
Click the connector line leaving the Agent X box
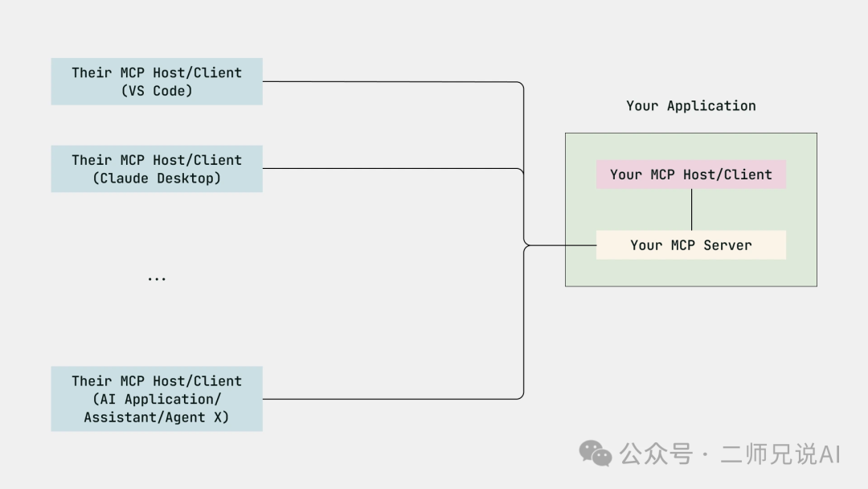coord(386,398)
